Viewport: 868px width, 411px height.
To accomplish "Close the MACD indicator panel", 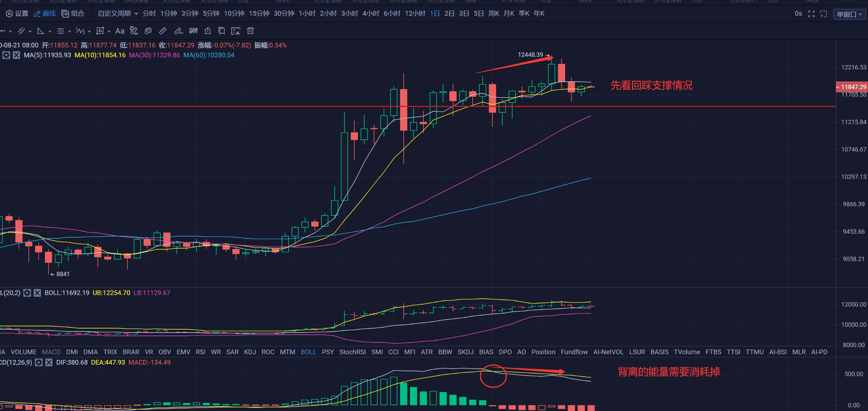I will click(x=49, y=362).
